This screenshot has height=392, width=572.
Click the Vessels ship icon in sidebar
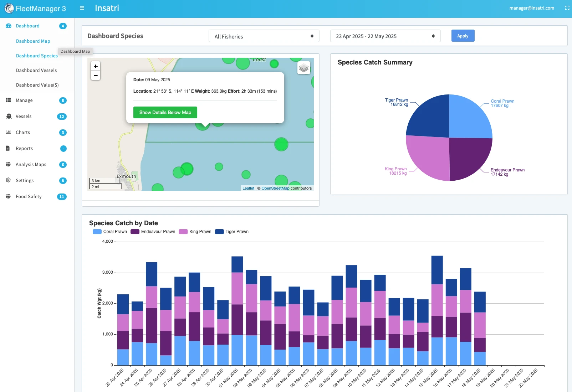(9, 117)
